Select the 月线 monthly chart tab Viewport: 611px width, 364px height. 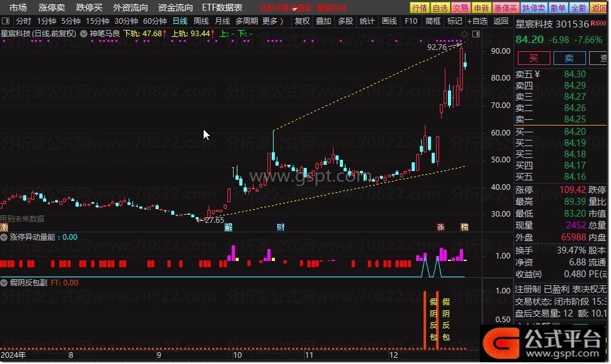(x=222, y=21)
